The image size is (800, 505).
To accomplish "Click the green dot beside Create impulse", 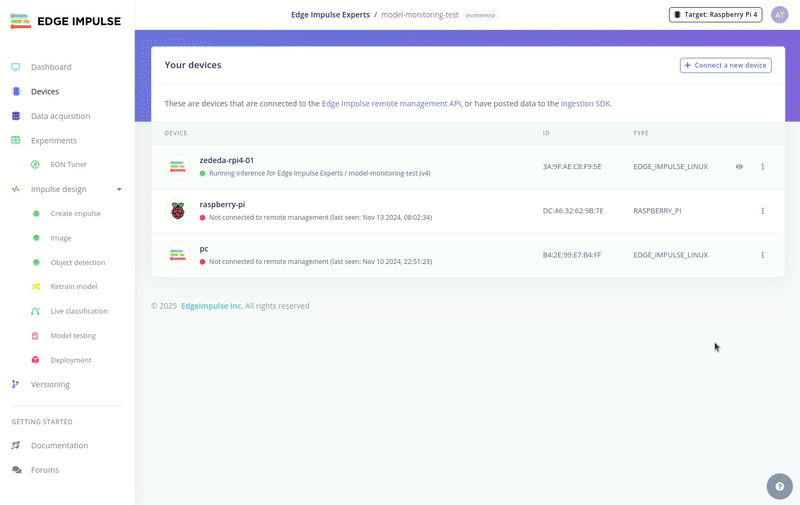I will [x=36, y=214].
